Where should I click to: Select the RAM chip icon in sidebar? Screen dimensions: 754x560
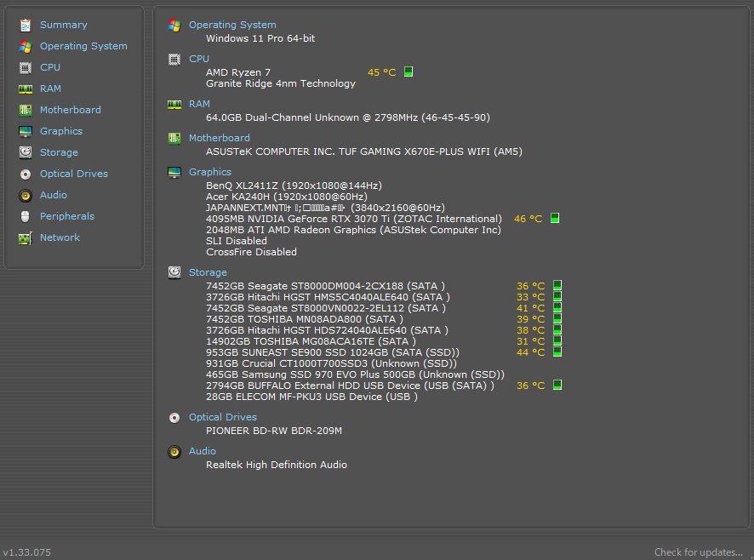(26, 89)
